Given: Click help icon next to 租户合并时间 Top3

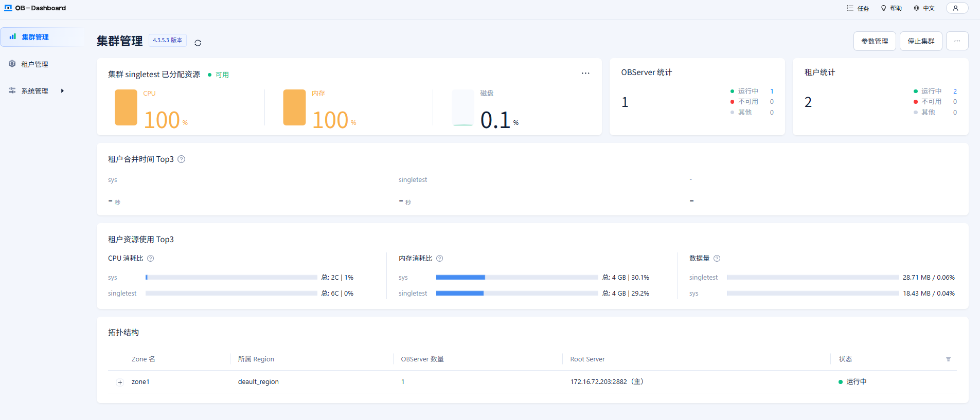Looking at the screenshot, I should [x=182, y=159].
